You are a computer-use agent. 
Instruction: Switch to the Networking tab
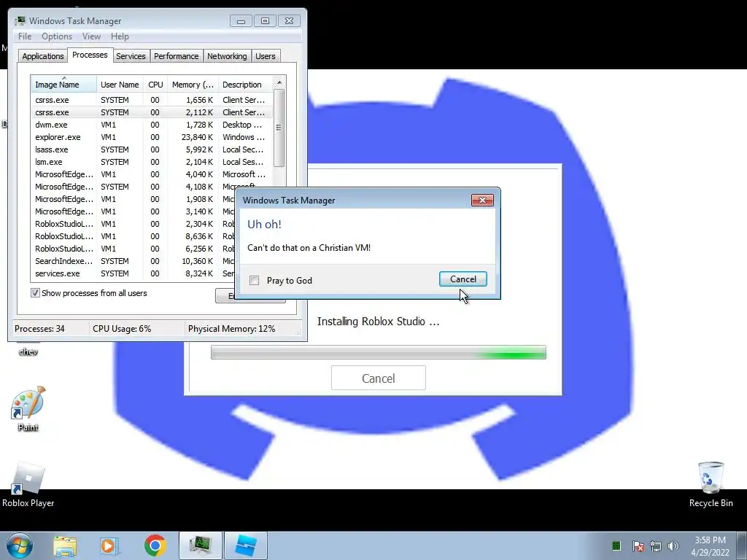click(x=227, y=56)
